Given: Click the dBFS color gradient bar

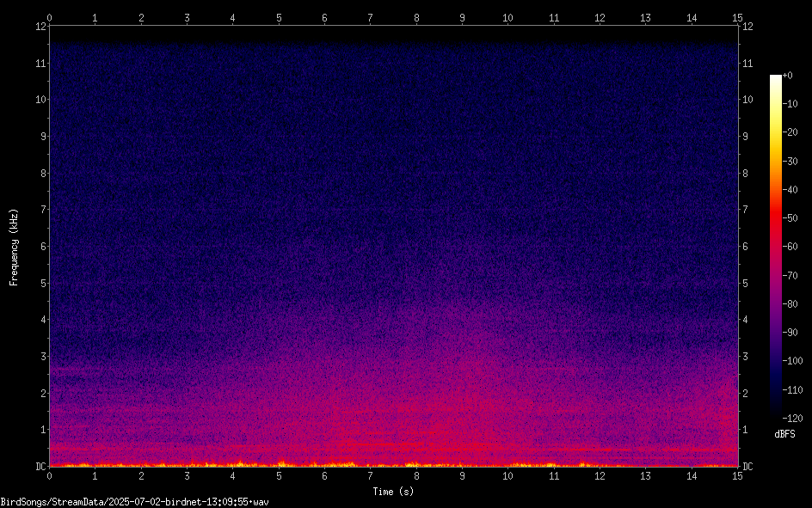Looking at the screenshot, I should click(x=775, y=247).
